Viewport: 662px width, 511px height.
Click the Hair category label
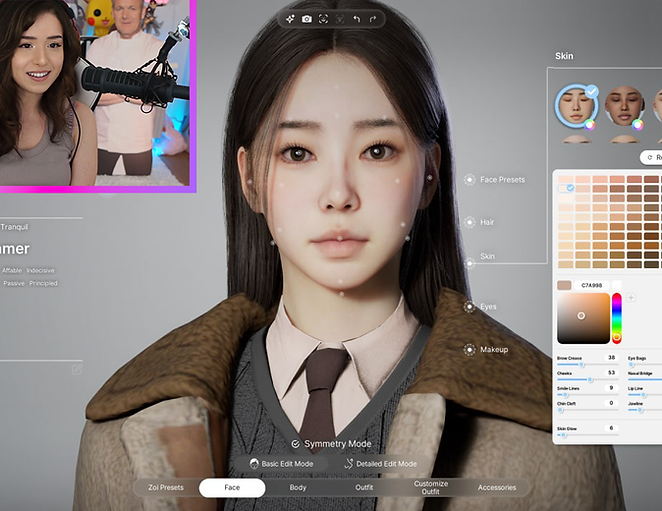487,222
